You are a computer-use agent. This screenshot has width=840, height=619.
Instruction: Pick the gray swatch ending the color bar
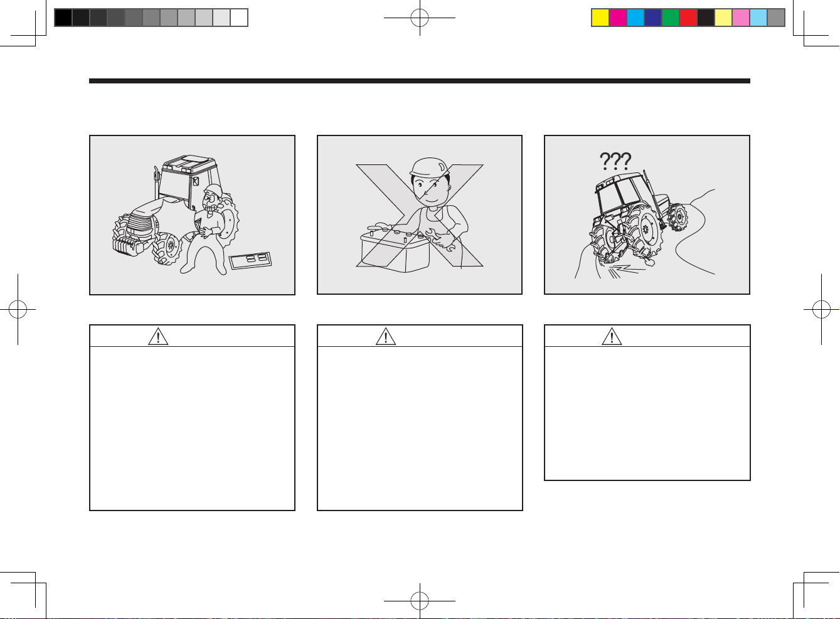(776, 18)
